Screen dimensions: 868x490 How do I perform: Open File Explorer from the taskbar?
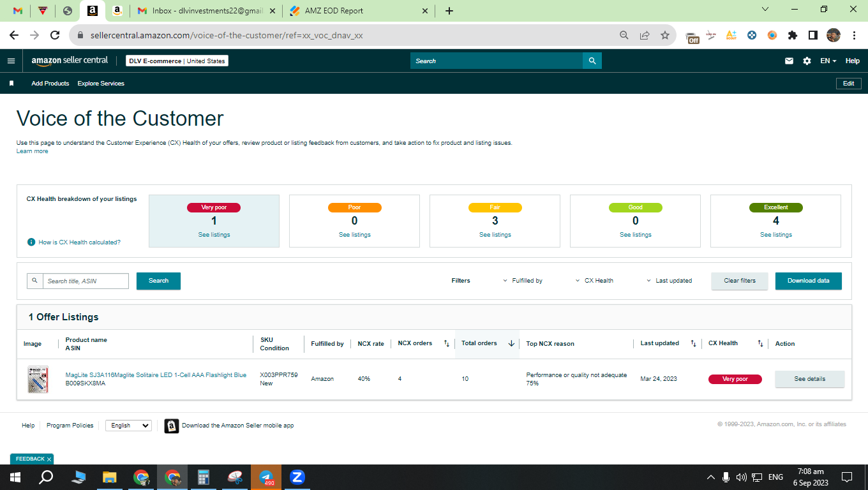pos(110,477)
